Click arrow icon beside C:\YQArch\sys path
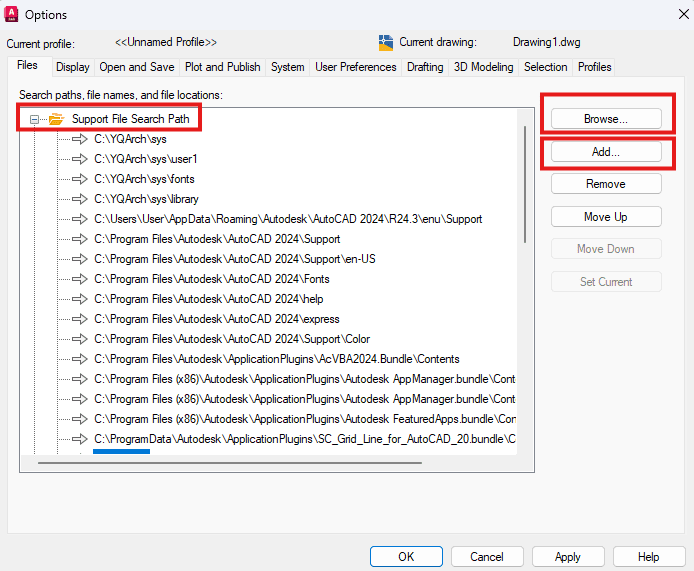The height and width of the screenshot is (571, 694). click(80, 139)
